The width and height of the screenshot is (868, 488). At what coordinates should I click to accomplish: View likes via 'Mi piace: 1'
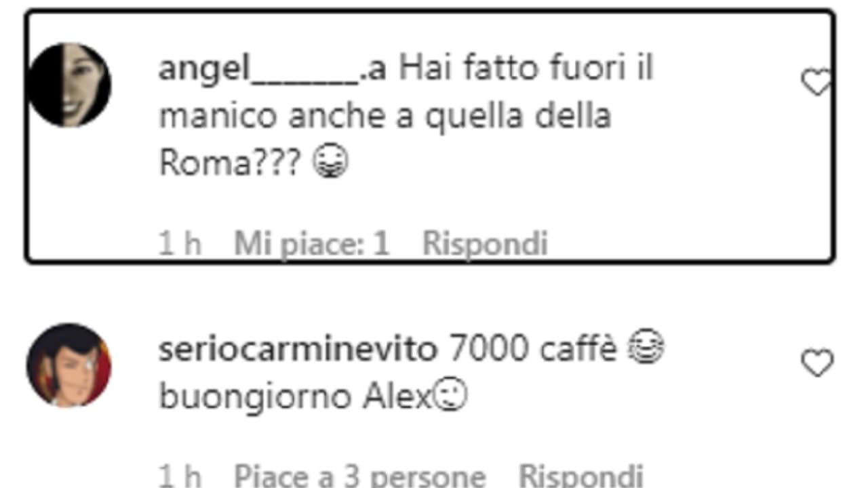[x=311, y=244]
